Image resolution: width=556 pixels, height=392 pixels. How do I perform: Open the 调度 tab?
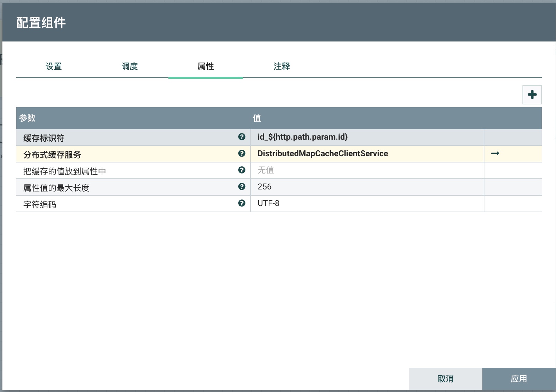tap(130, 66)
